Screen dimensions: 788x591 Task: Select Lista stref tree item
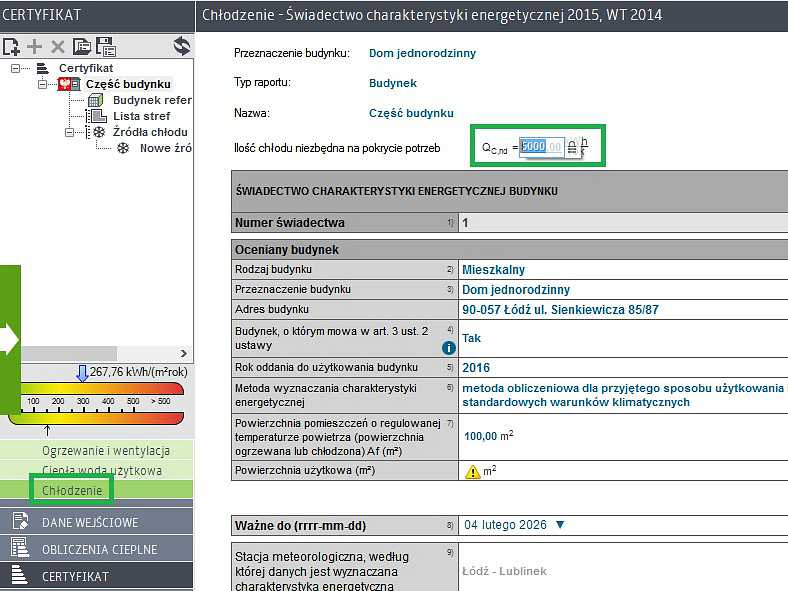click(142, 116)
